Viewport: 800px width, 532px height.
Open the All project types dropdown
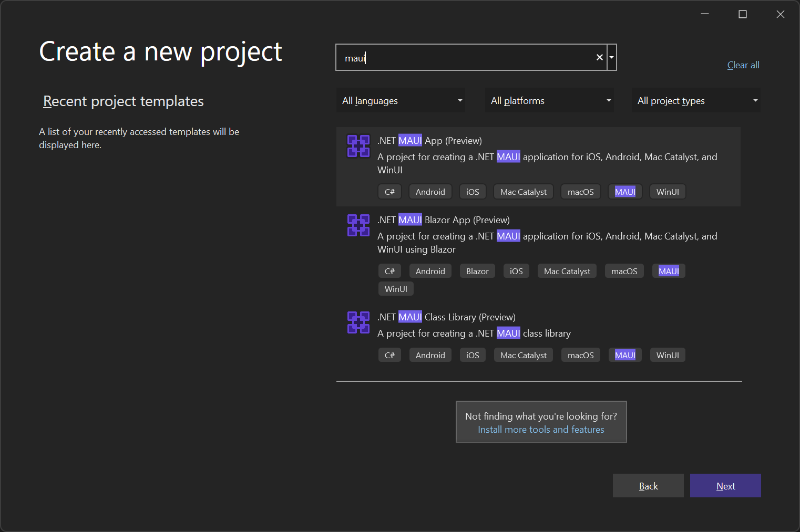695,100
